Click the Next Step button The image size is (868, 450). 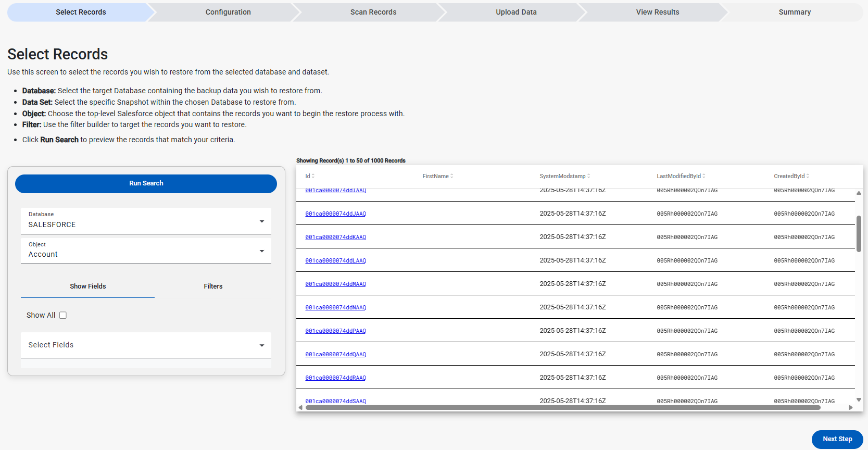837,439
